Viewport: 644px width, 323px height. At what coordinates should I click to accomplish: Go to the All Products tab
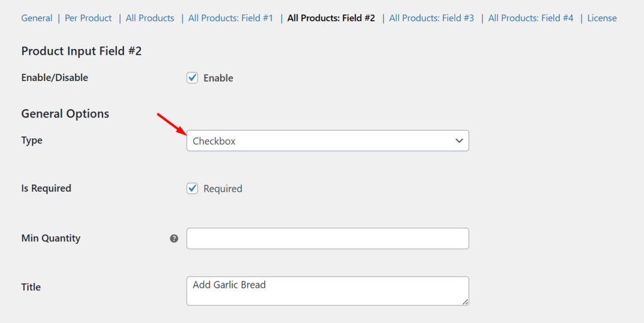tap(150, 18)
